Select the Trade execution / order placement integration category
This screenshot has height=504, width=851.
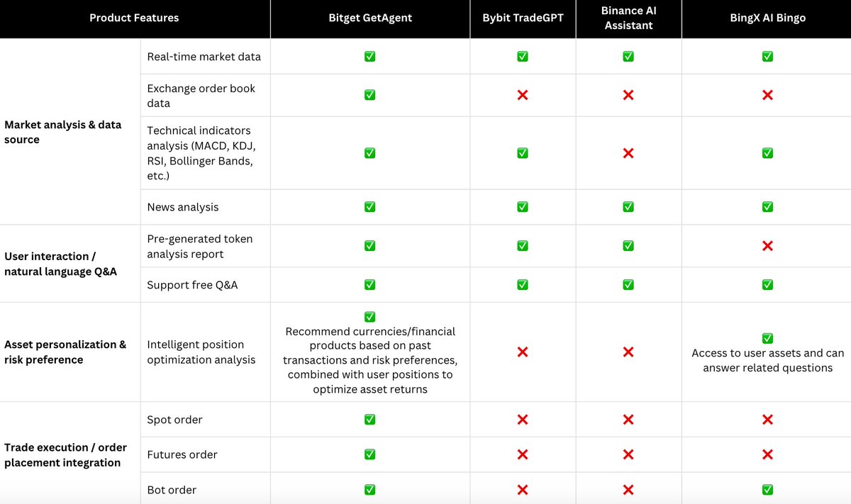[x=66, y=455]
